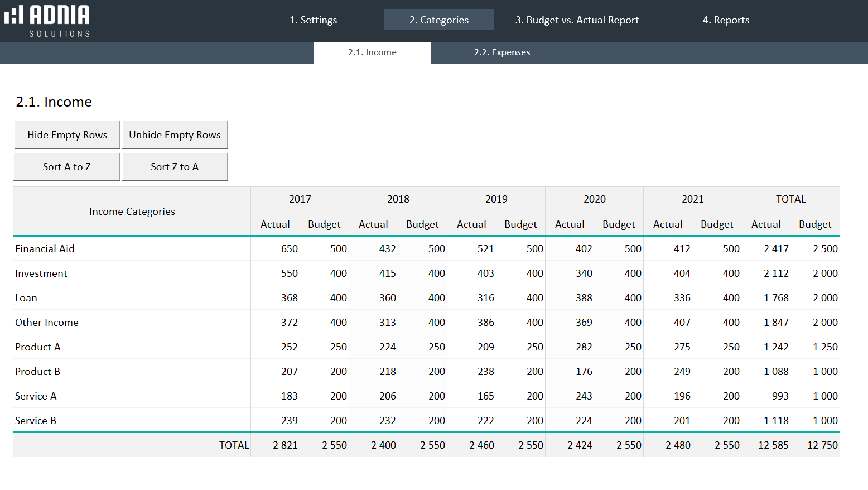Switch to the 2.1. Income sub-tab
This screenshot has width=868, height=490.
[372, 52]
